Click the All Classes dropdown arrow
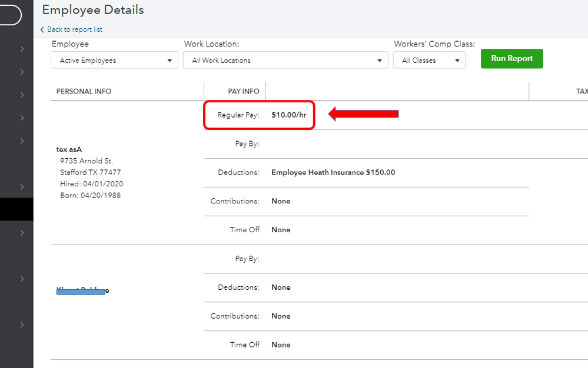This screenshot has width=588, height=368. click(x=457, y=61)
